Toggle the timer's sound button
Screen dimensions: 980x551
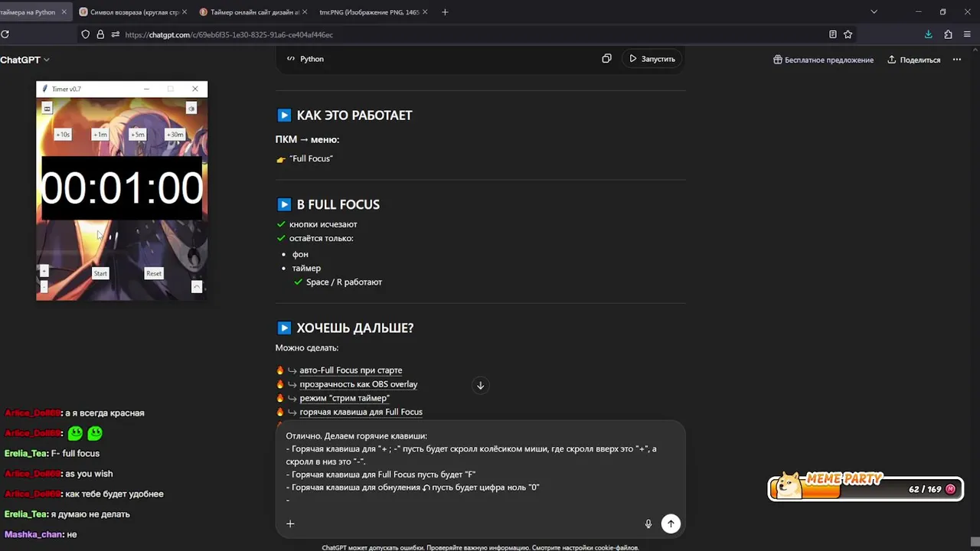pyautogui.click(x=191, y=109)
